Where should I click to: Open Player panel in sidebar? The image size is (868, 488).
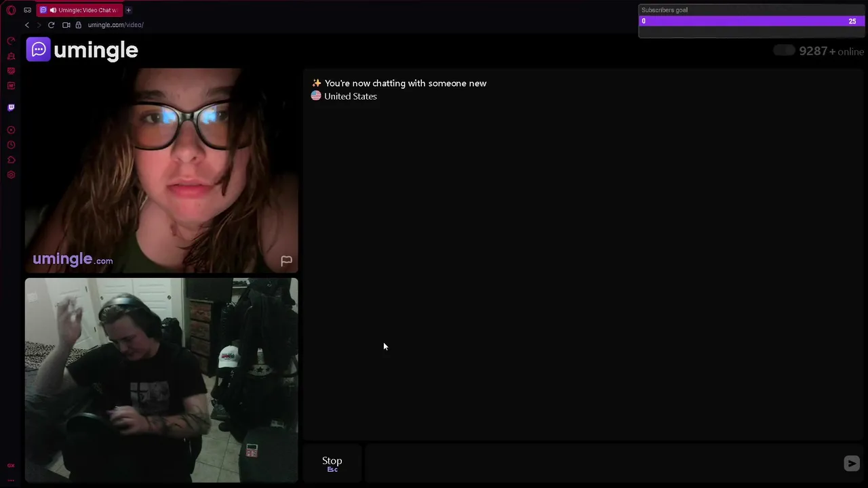(11, 130)
